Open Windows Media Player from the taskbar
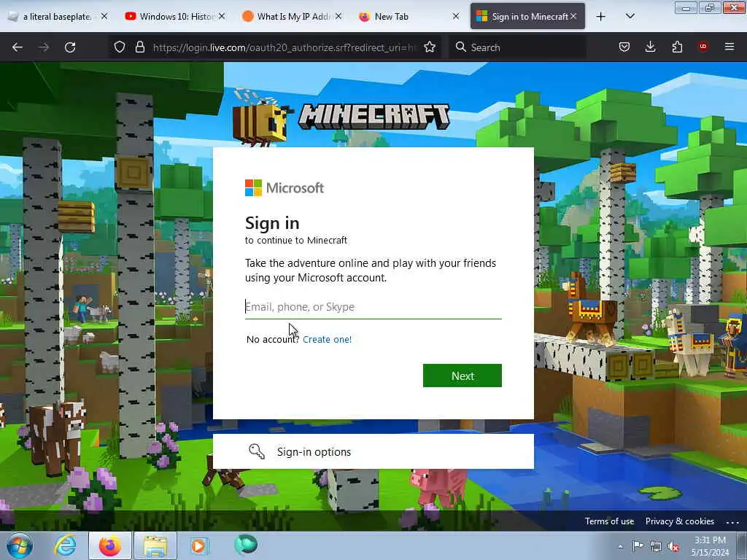This screenshot has width=747, height=560. 199,545
